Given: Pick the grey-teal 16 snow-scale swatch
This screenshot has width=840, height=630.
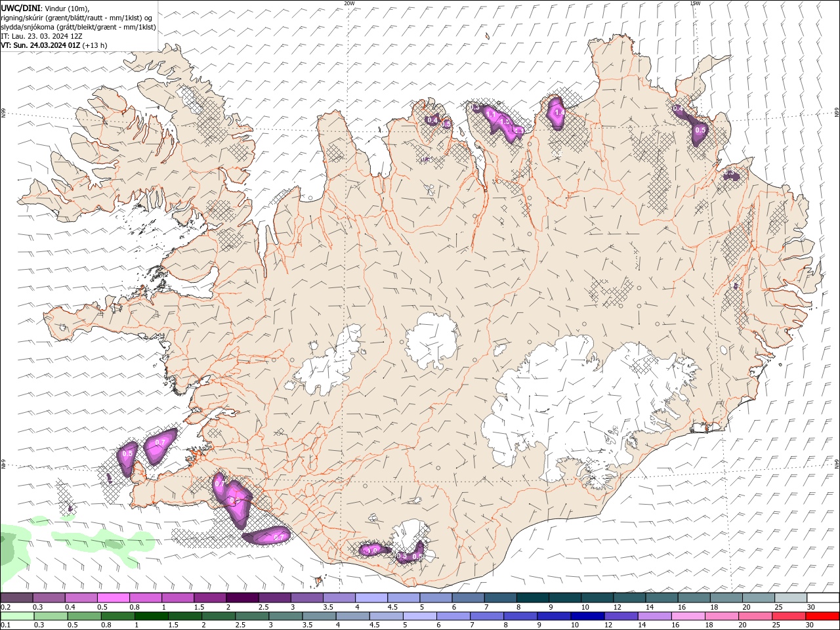Looking at the screenshot, I should pyautogui.click(x=694, y=598).
